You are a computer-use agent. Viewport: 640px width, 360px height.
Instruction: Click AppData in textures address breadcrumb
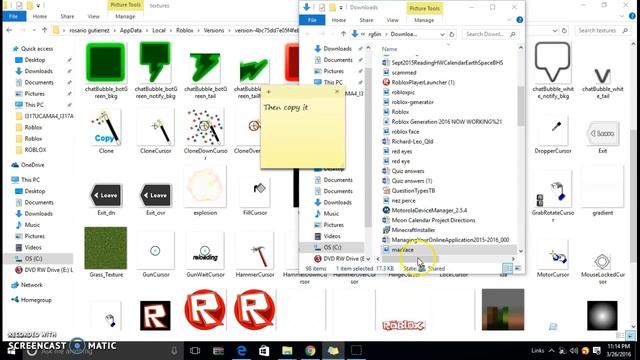pyautogui.click(x=131, y=31)
